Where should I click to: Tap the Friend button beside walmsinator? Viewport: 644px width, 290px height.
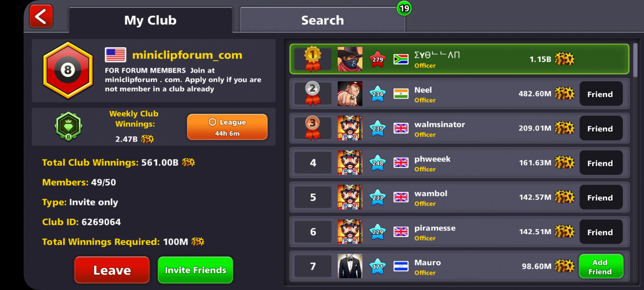(x=601, y=128)
